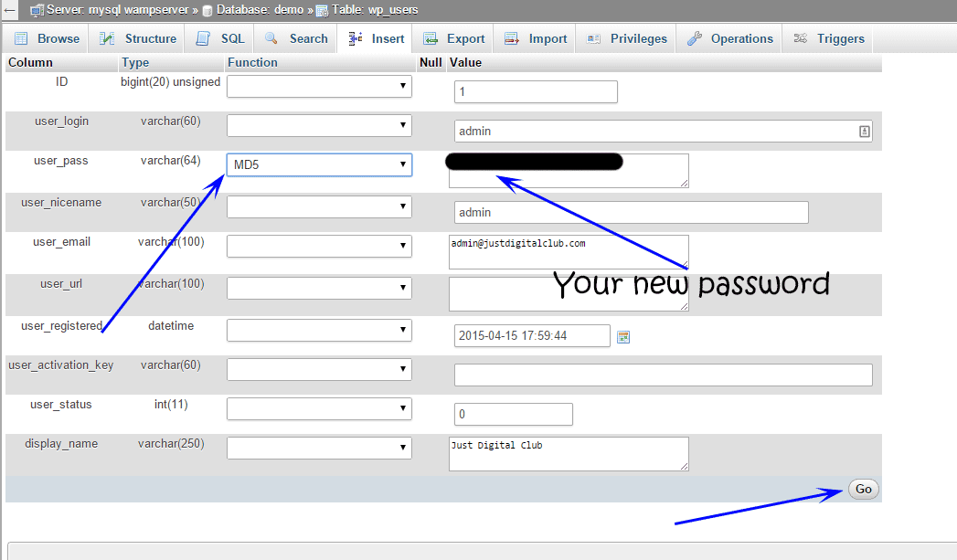Open the function dropdown for user_login
Viewport: 957px width, 560px height.
tap(319, 125)
